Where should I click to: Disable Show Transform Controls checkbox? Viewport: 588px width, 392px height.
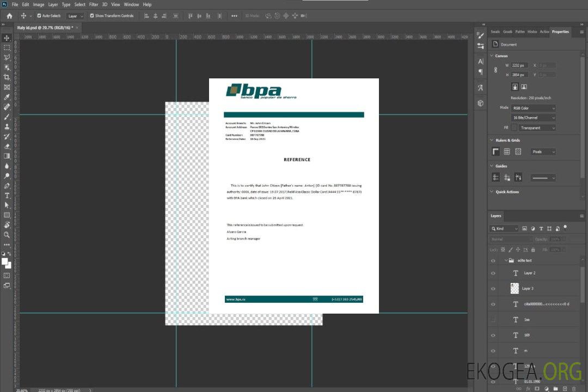click(x=91, y=16)
